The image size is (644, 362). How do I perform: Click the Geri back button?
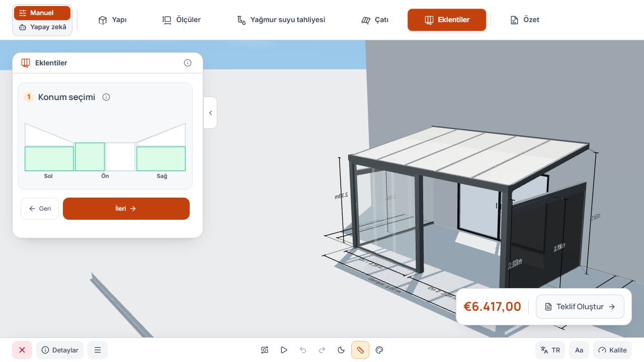pyautogui.click(x=40, y=209)
